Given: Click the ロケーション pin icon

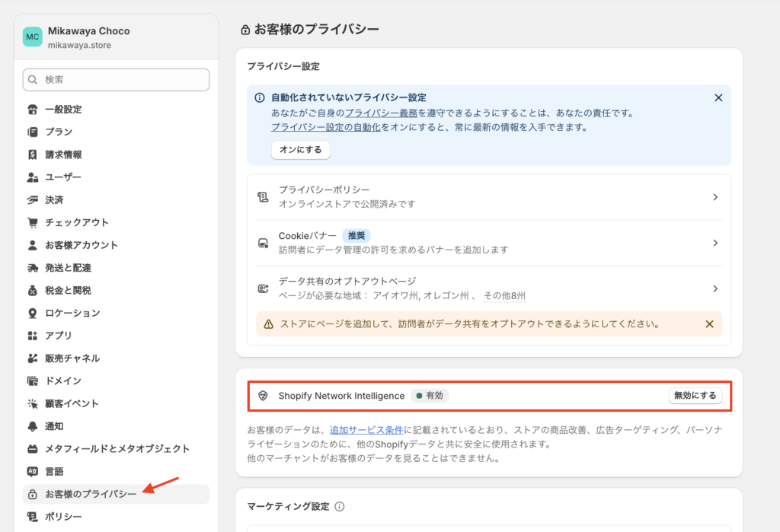Looking at the screenshot, I should (x=33, y=314).
